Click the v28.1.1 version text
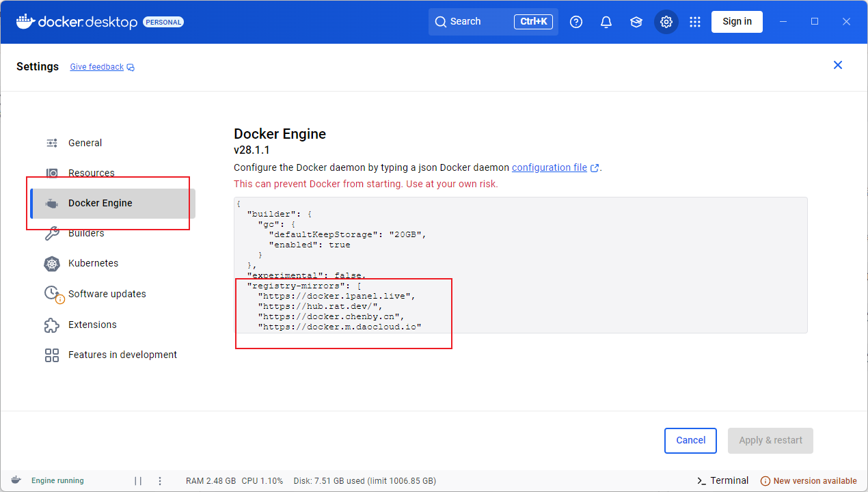The image size is (868, 492). pos(252,150)
